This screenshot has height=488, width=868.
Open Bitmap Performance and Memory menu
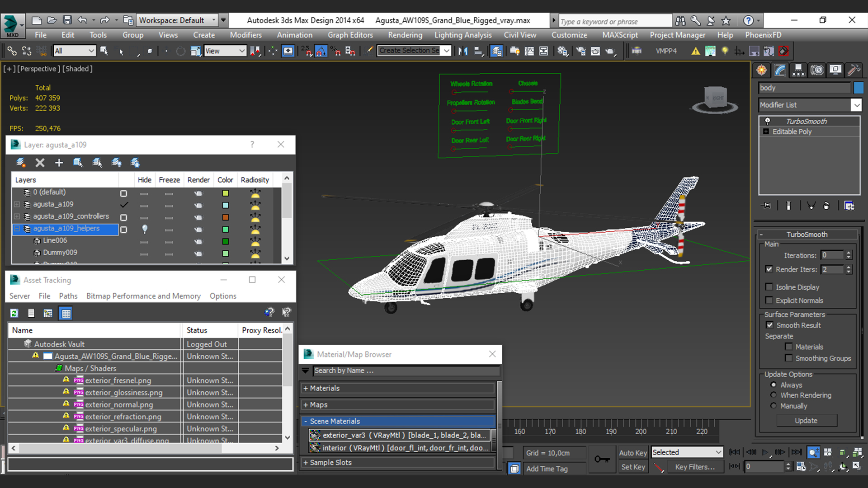click(x=143, y=296)
